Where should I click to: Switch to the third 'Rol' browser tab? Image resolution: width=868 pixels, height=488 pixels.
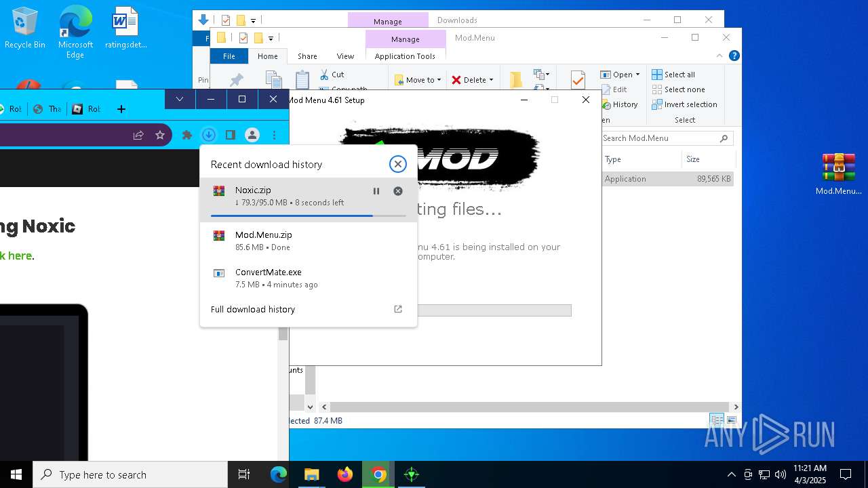point(86,108)
